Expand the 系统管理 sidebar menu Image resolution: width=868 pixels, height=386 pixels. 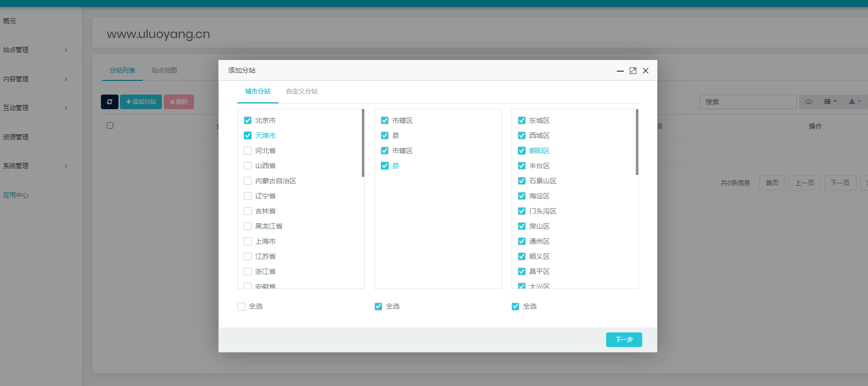34,166
